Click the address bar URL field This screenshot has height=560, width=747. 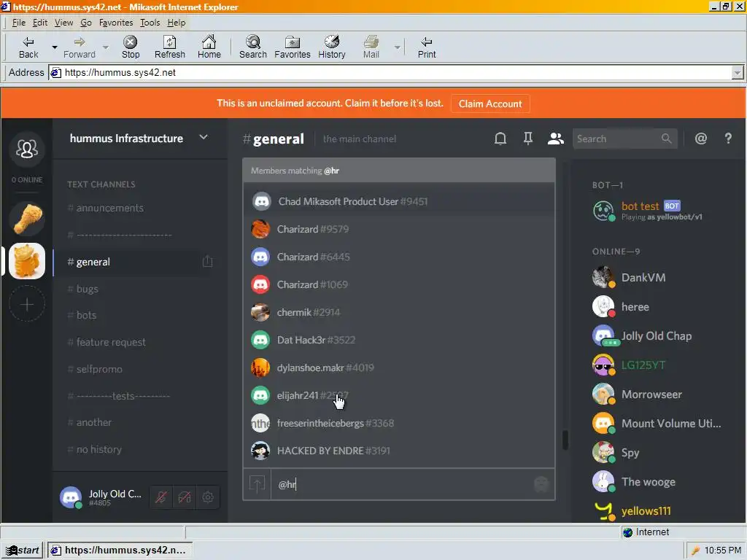click(391, 73)
